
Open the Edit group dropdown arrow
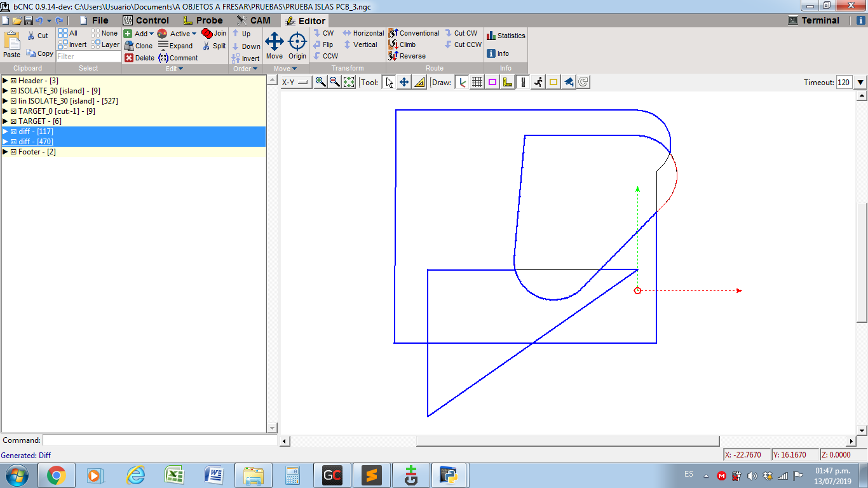180,69
